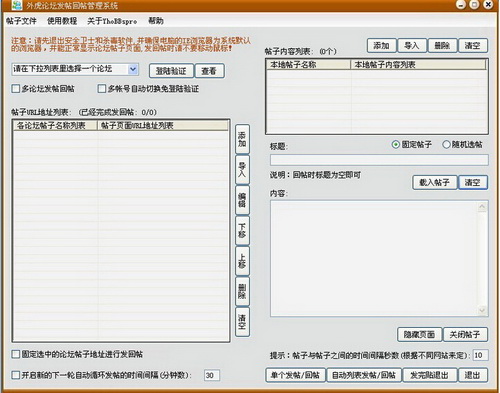
Task: Maximize the window via title bar button
Action: [x=474, y=5]
